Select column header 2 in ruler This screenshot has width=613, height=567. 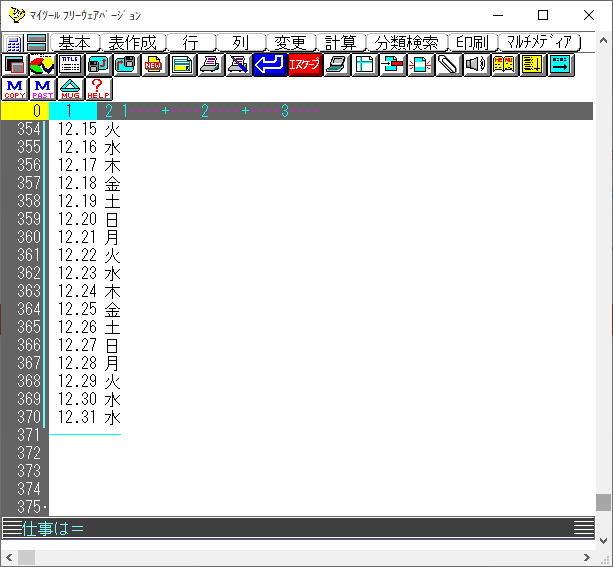pos(109,111)
